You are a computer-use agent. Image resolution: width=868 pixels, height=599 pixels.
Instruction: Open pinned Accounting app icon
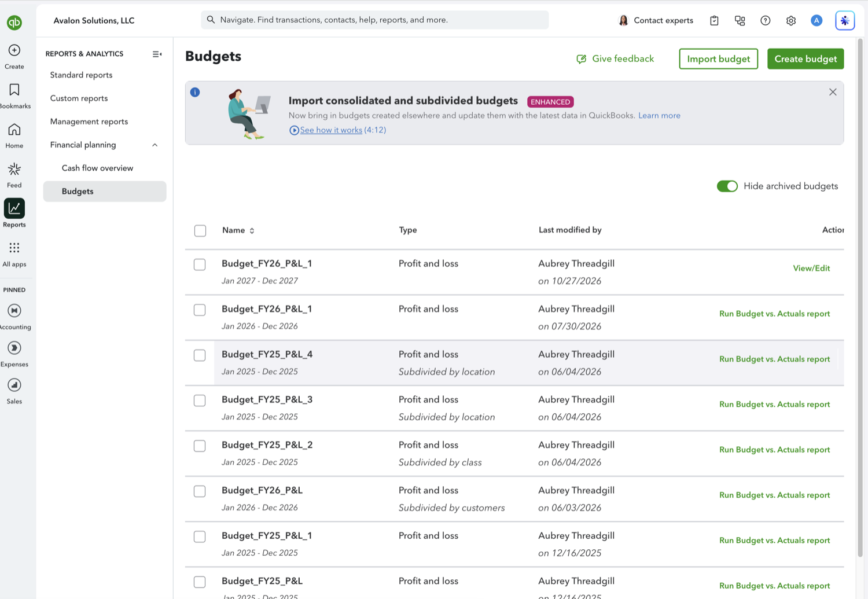14,311
